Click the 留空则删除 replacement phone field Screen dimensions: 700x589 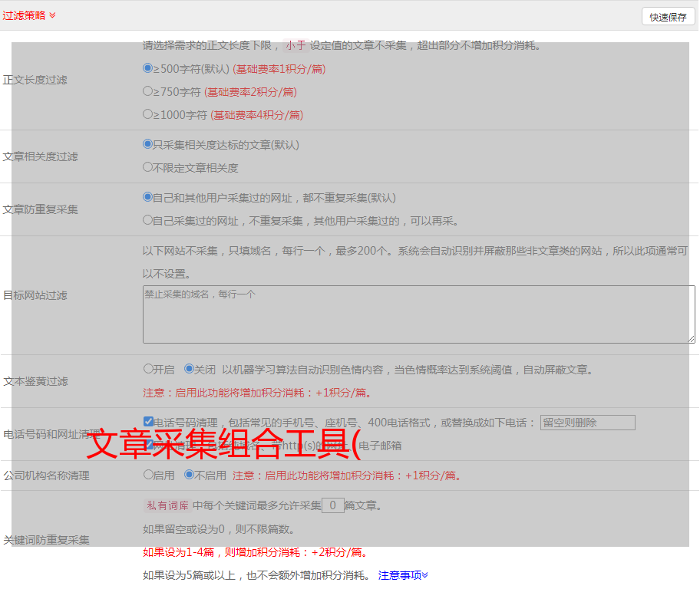click(587, 423)
